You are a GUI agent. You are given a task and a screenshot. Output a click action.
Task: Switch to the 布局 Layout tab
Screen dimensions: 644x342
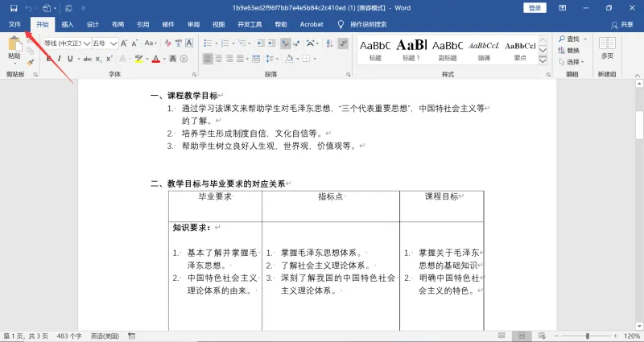pos(118,24)
